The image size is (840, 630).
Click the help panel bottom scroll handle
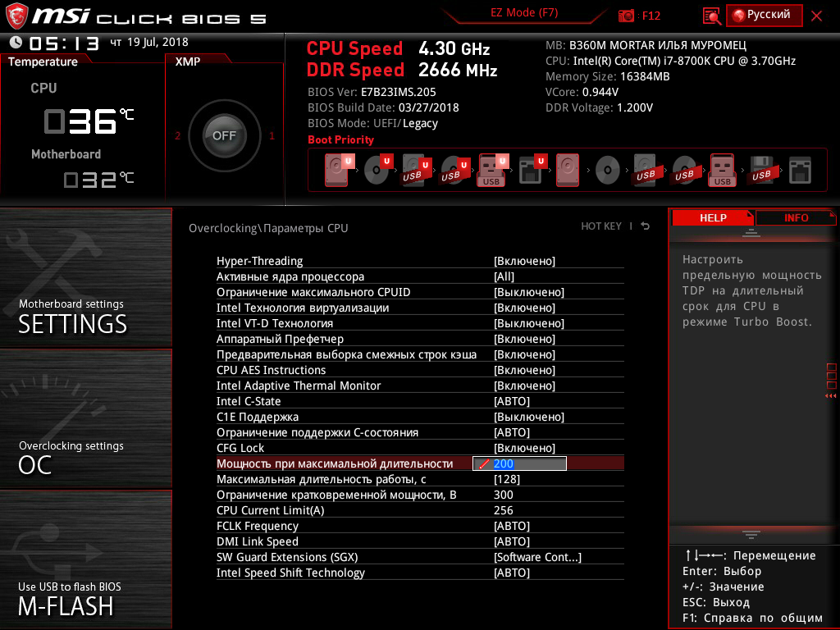751,535
